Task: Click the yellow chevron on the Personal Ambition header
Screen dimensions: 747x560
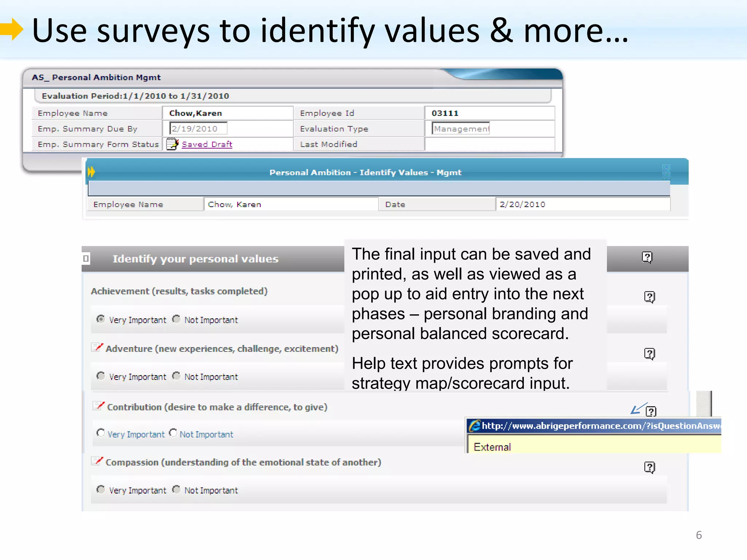Action: coord(92,172)
